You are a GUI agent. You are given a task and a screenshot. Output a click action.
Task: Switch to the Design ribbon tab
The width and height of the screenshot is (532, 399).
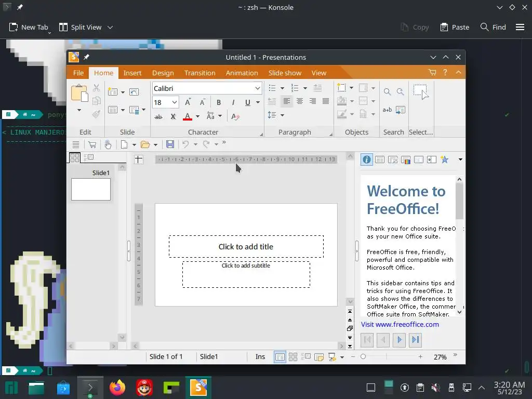coord(163,73)
